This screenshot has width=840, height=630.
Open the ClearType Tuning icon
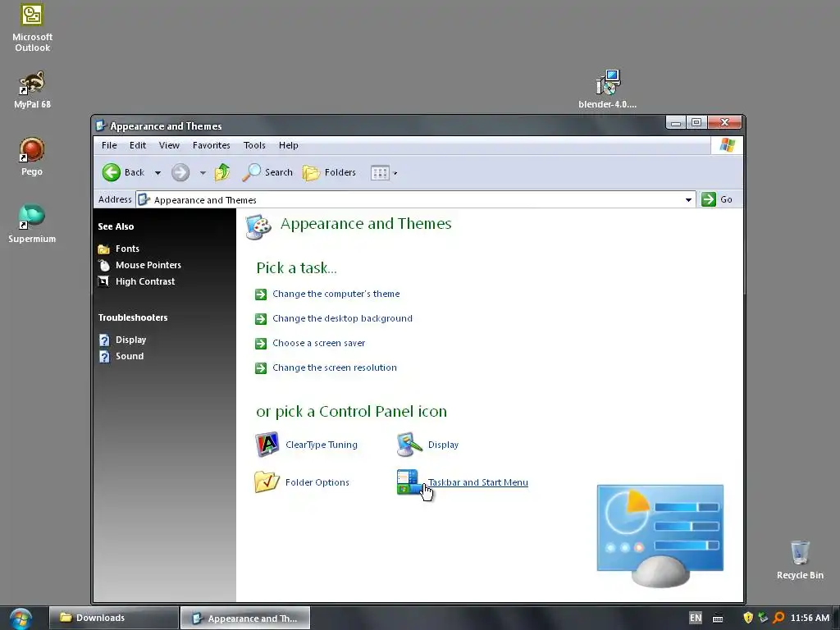coord(267,444)
